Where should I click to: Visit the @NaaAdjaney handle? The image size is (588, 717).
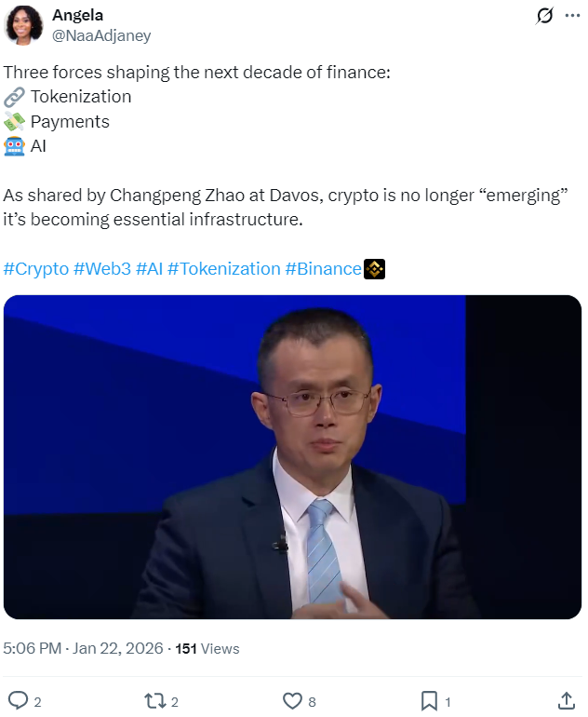pos(100,35)
